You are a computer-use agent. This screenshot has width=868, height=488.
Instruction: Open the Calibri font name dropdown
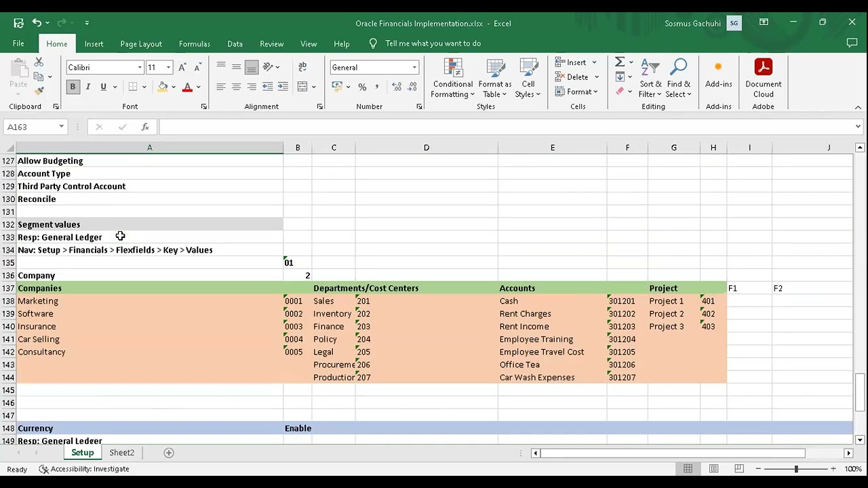(x=140, y=67)
